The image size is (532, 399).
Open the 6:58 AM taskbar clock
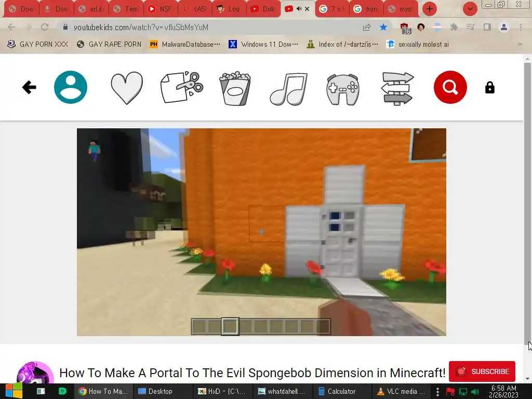[503, 391]
